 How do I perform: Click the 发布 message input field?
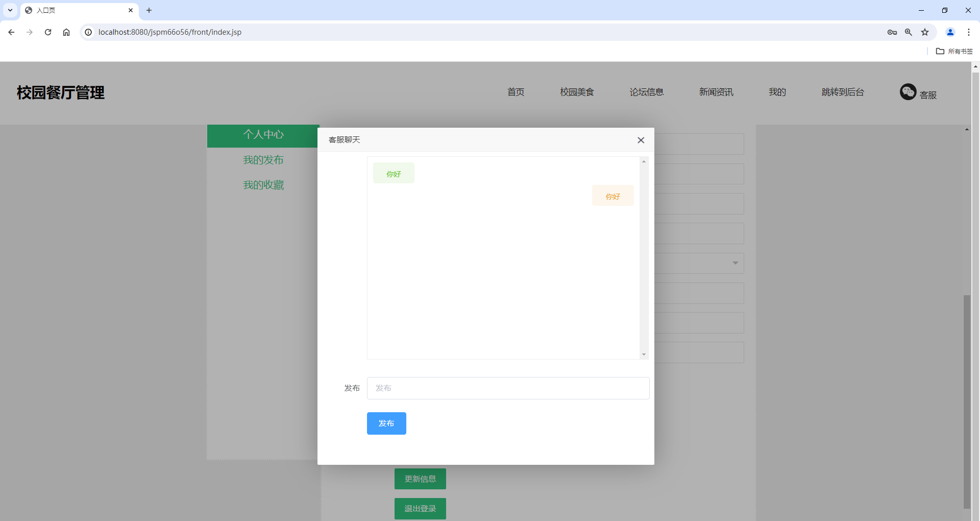508,388
